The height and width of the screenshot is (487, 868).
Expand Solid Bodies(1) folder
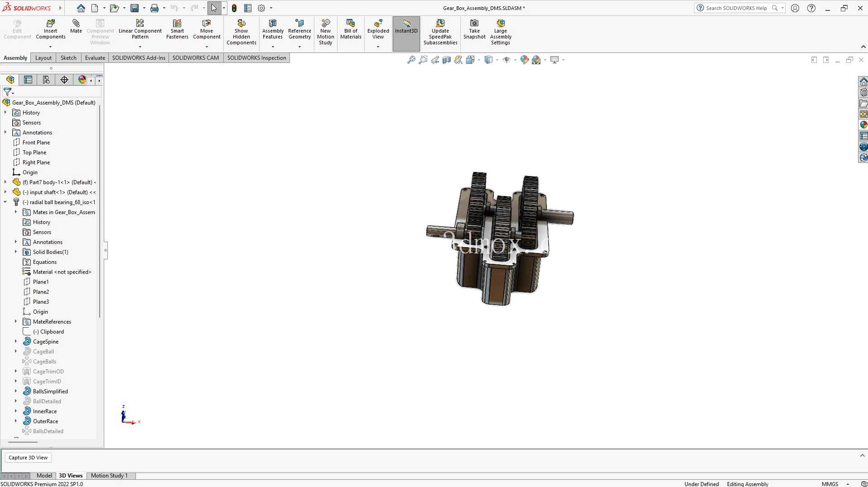click(16, 252)
